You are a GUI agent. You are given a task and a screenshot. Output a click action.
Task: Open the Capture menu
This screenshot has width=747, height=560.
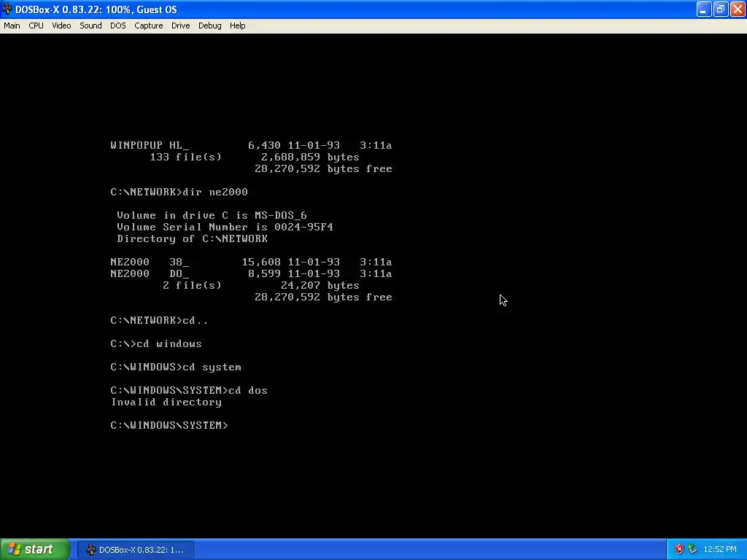coord(149,26)
